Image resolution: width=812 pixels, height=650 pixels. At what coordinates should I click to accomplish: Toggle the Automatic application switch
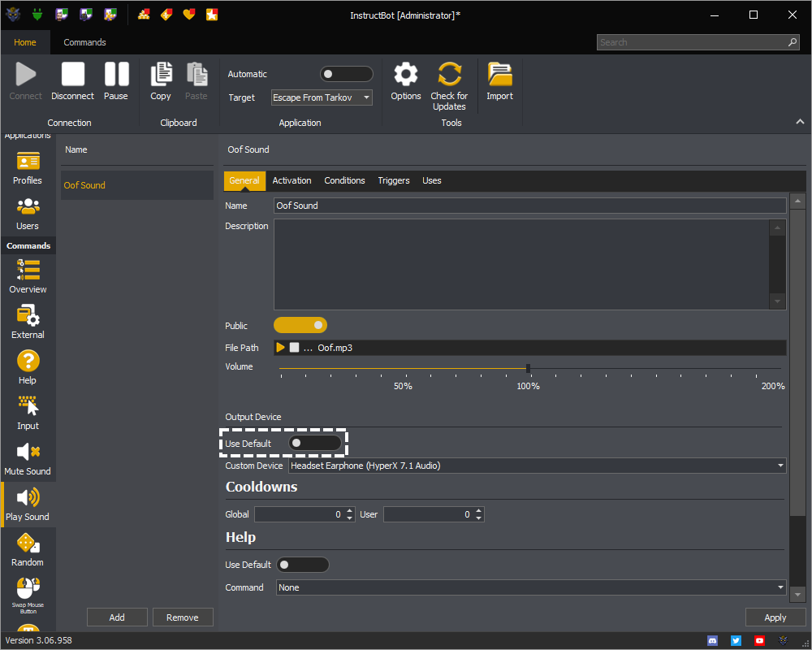tap(346, 74)
